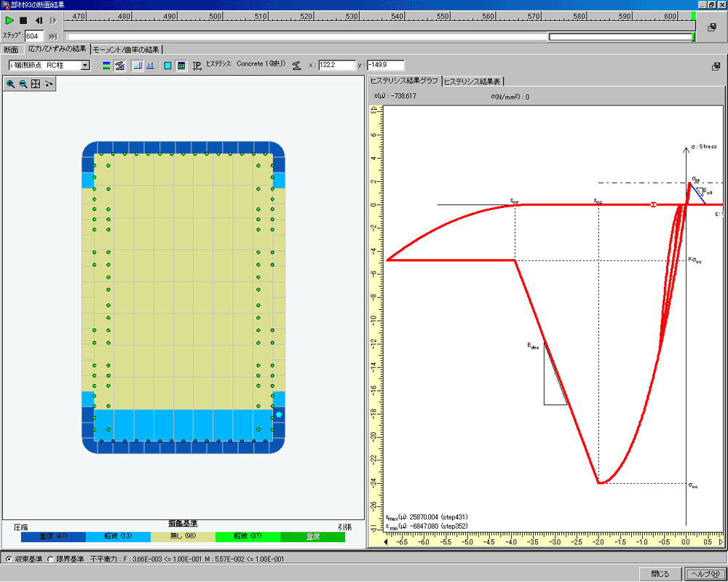Jump to the last step

(x=52, y=36)
